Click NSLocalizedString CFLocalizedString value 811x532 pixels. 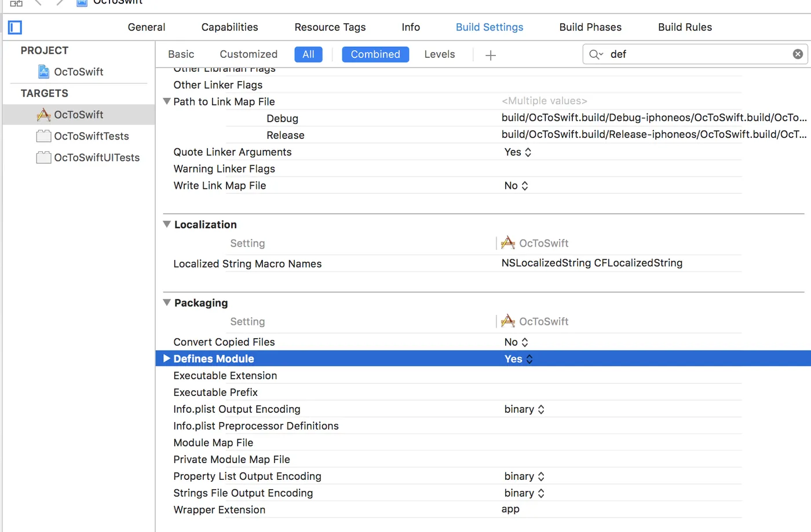point(592,263)
